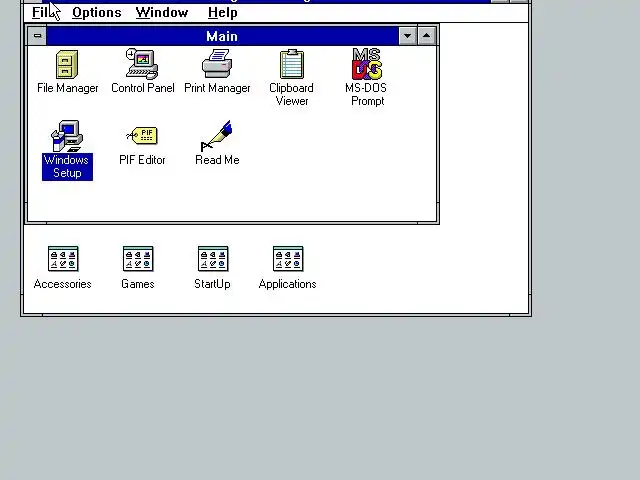Click the MS-DOS Prompt icon
This screenshot has height=480, width=640.
(367, 64)
